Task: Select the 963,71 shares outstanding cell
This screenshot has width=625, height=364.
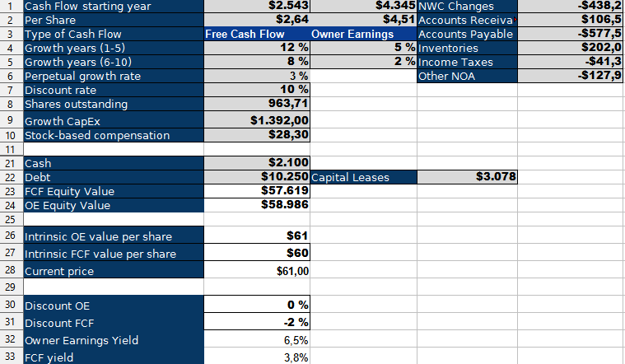Action: pos(257,104)
